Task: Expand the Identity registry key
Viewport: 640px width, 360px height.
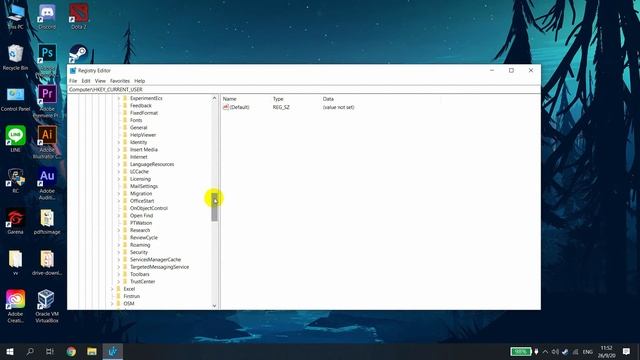Action: 119,142
